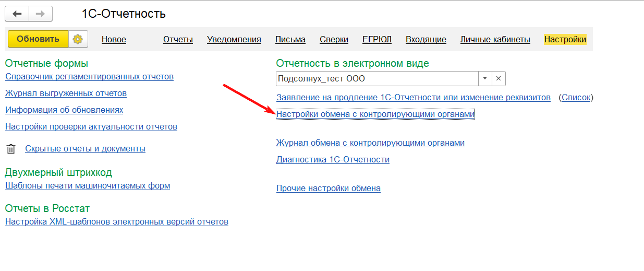Open Журнал обмена с контролирующими органами
The image size is (644, 271).
tap(370, 143)
